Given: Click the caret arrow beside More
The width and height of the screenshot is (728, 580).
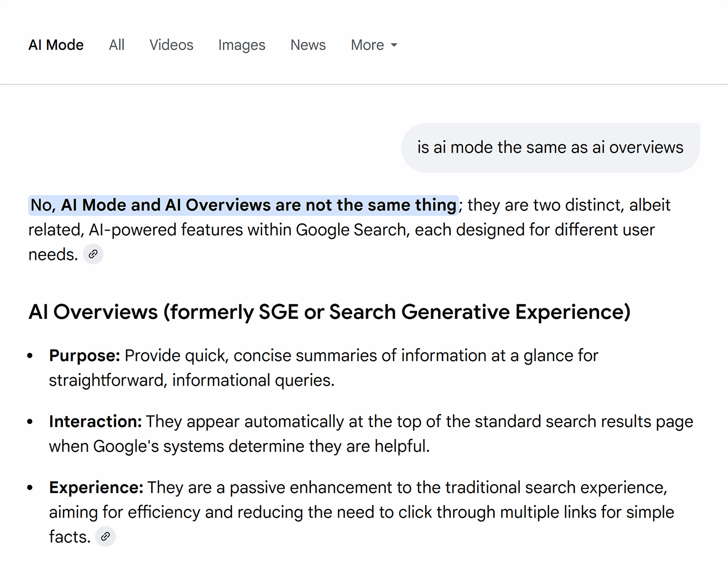Looking at the screenshot, I should (394, 45).
